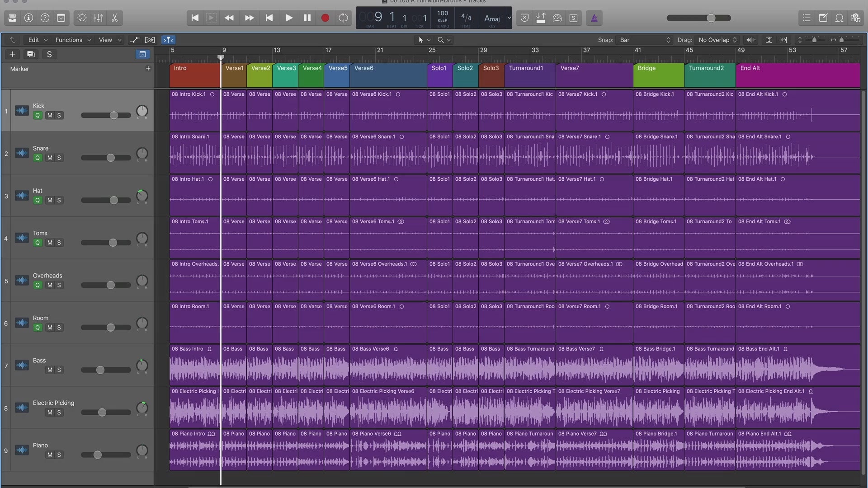Toggle Show Automation icon
Viewport: 868px width, 488px height.
pos(135,40)
